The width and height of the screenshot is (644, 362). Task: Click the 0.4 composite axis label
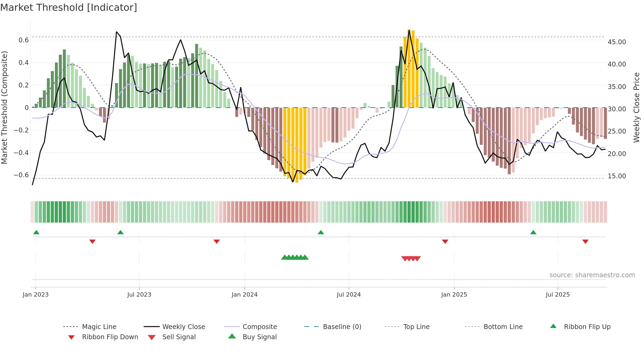tap(24, 63)
